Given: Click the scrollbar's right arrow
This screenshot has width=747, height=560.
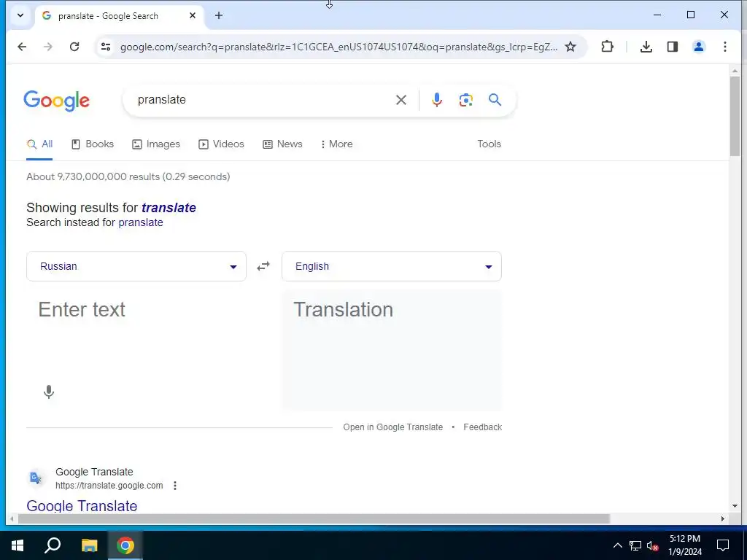Looking at the screenshot, I should coord(723,518).
